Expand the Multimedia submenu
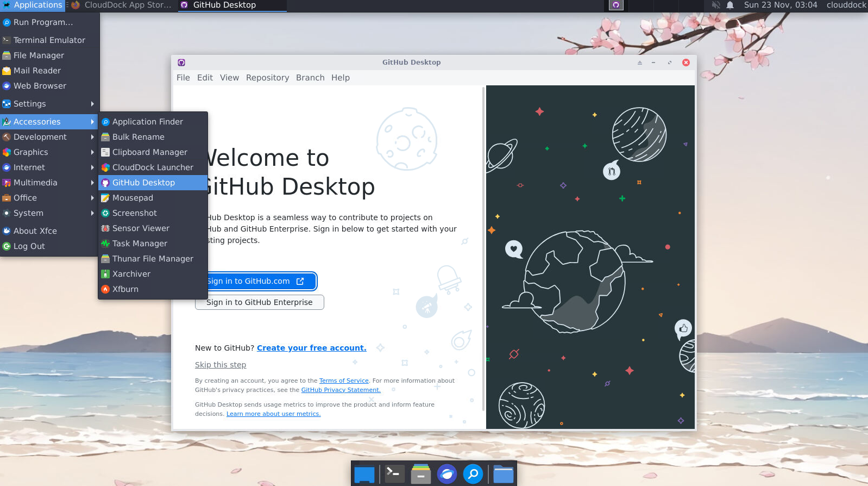Viewport: 868px width, 486px height. pyautogui.click(x=49, y=183)
